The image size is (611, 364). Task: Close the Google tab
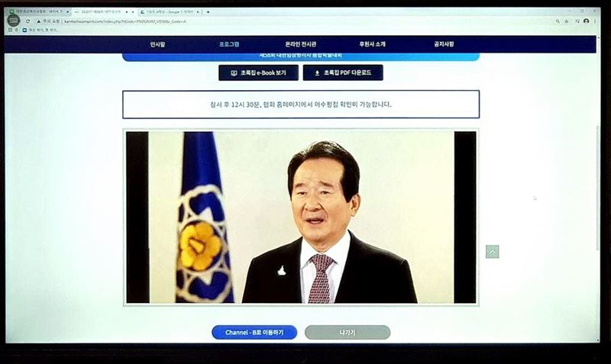pos(198,12)
